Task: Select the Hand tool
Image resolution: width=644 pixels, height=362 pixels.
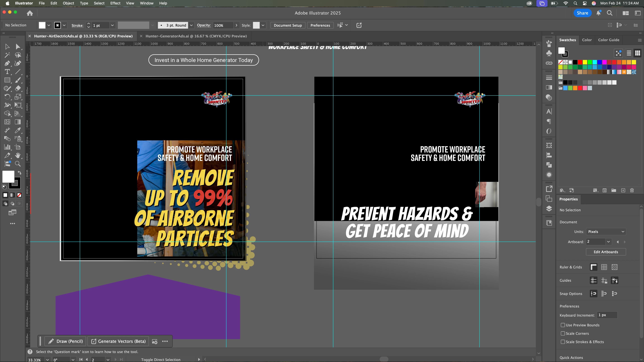Action: point(18,155)
